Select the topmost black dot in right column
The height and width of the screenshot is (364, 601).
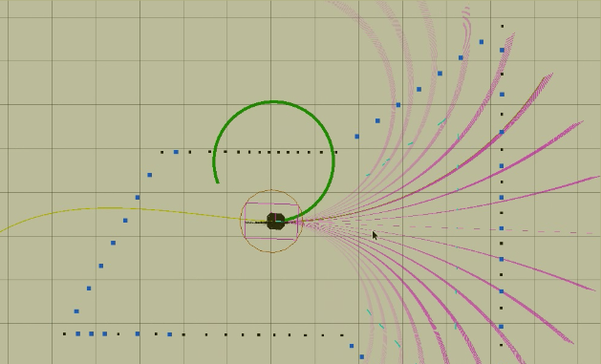point(503,27)
